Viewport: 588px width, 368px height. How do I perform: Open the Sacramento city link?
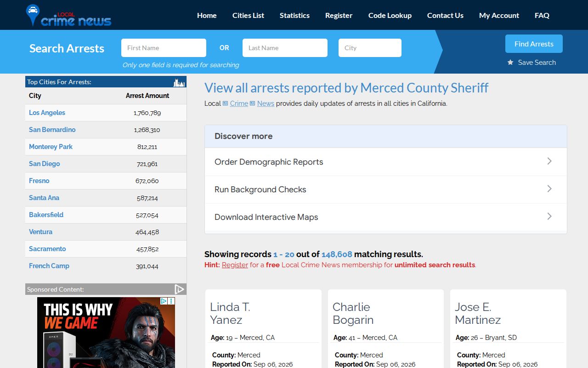coord(47,249)
